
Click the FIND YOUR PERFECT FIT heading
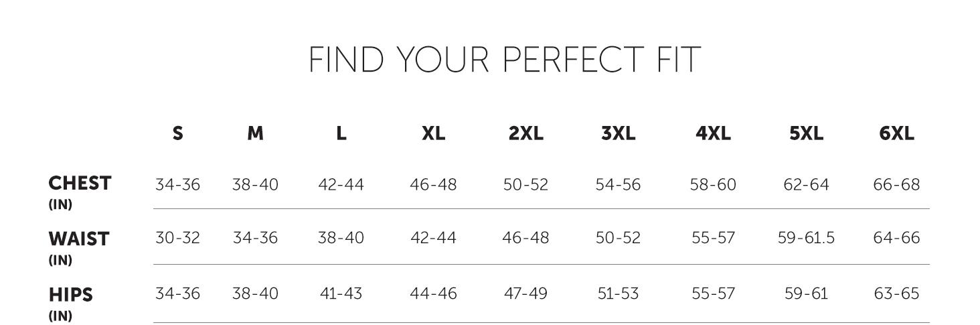pyautogui.click(x=504, y=60)
